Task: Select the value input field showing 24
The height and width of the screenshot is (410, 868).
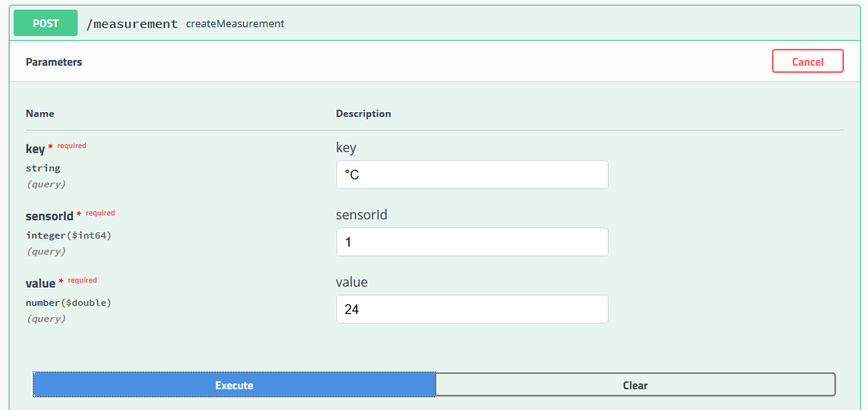Action: pyautogui.click(x=472, y=309)
